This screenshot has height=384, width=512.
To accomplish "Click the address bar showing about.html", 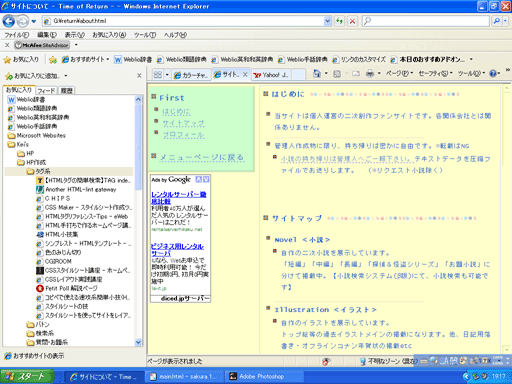I will tap(183, 21).
